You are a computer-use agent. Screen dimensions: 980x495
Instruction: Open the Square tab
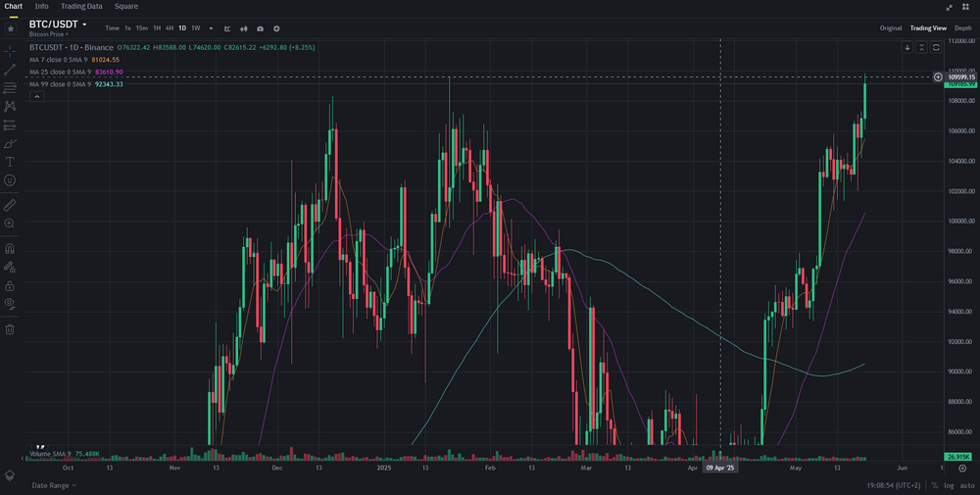coord(126,6)
